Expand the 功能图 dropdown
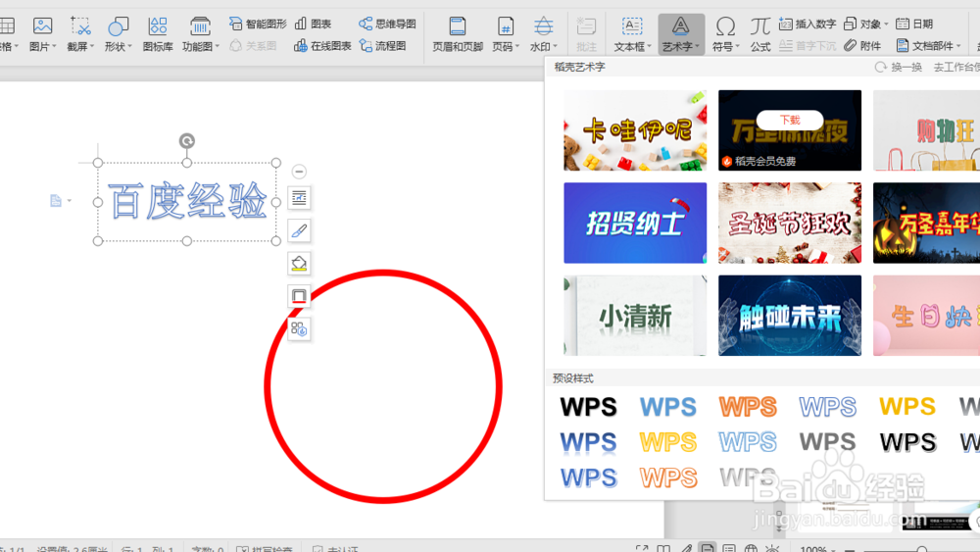Image resolution: width=980 pixels, height=552 pixels. (x=217, y=46)
